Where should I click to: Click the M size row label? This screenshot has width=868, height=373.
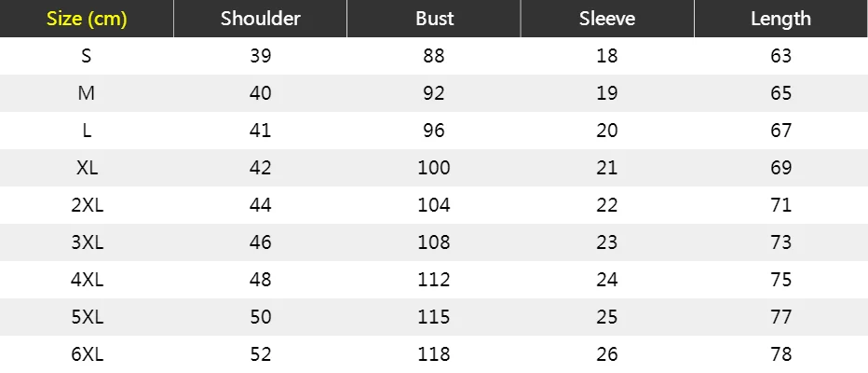click(x=87, y=93)
